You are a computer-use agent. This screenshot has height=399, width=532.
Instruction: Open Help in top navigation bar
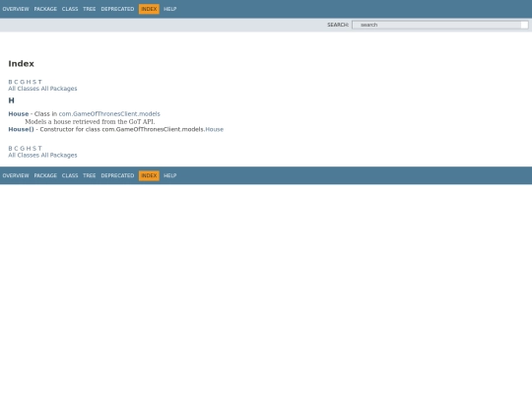170,9
